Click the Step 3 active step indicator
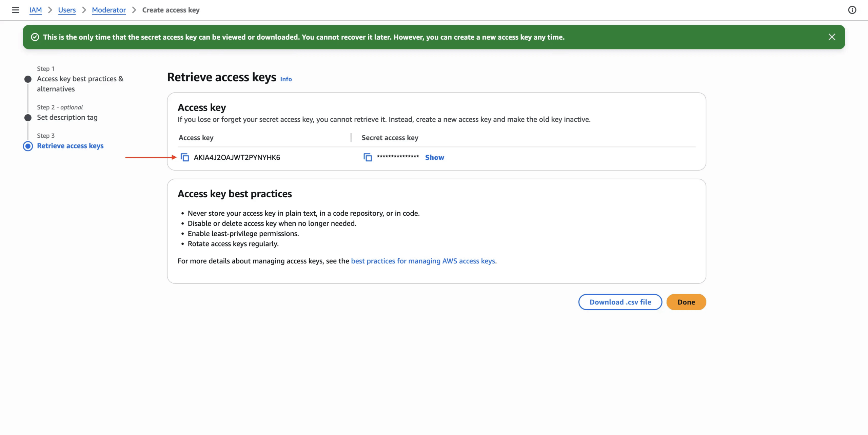Screen dimensions: 868x435 click(x=28, y=146)
